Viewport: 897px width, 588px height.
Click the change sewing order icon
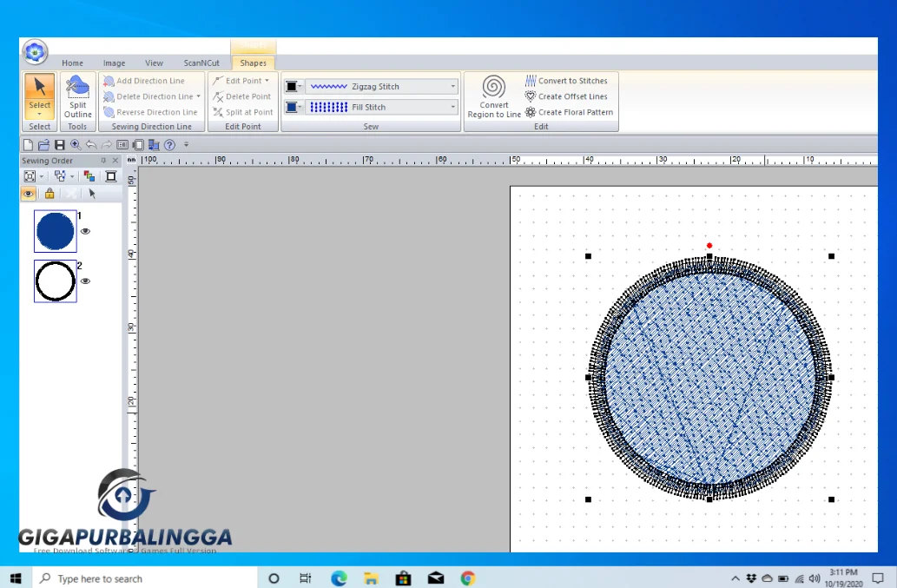(60, 176)
